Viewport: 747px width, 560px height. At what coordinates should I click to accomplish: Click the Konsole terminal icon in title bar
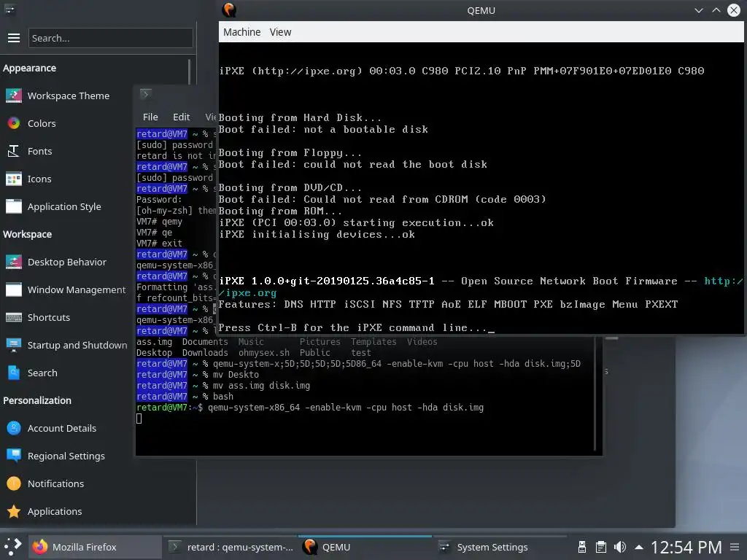146,94
